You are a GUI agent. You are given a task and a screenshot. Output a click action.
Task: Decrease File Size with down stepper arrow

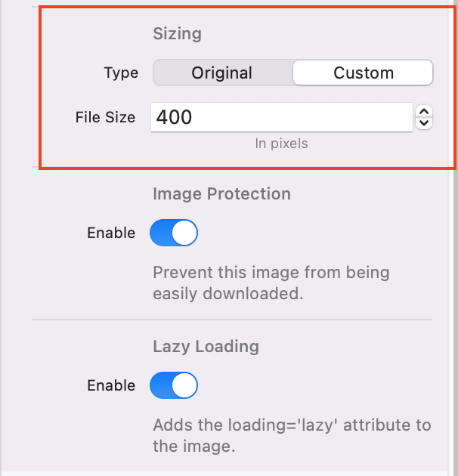click(x=425, y=122)
